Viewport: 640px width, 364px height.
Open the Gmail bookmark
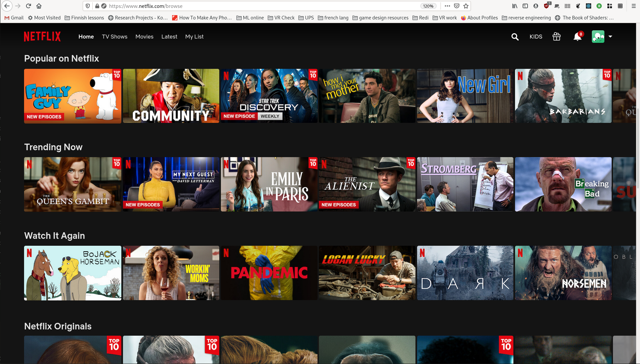pyautogui.click(x=14, y=18)
